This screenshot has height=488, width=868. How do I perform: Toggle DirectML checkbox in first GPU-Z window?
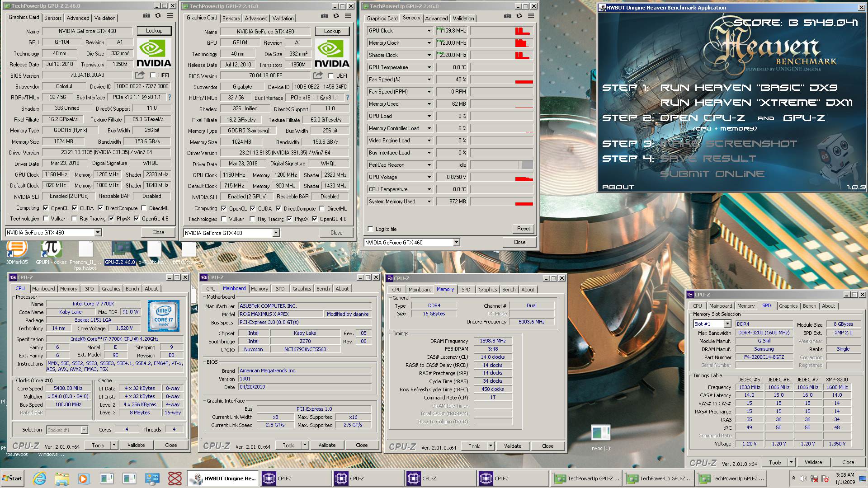pyautogui.click(x=144, y=208)
